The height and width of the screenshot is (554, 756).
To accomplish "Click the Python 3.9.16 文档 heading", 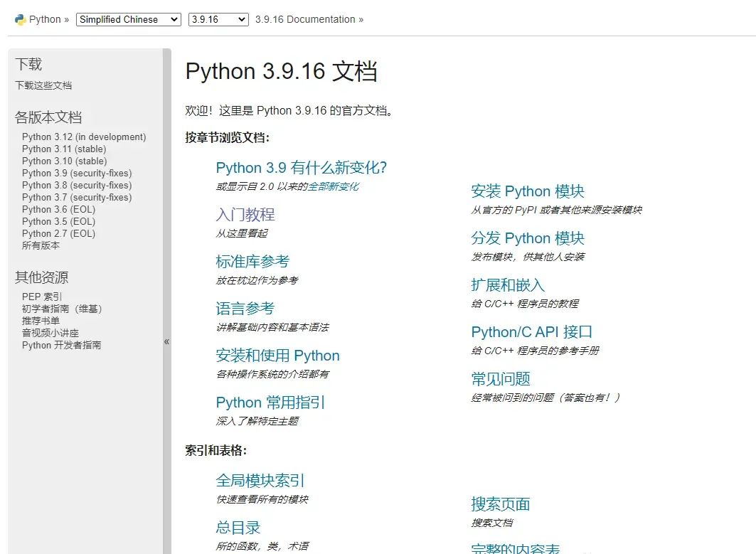I will click(x=281, y=71).
